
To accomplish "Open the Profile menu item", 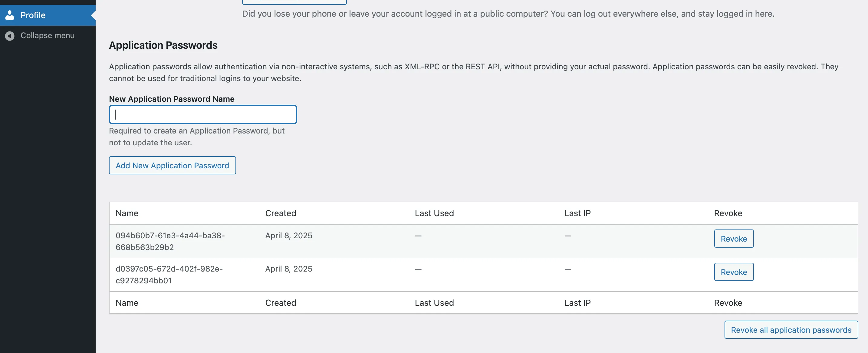I will click(x=48, y=15).
